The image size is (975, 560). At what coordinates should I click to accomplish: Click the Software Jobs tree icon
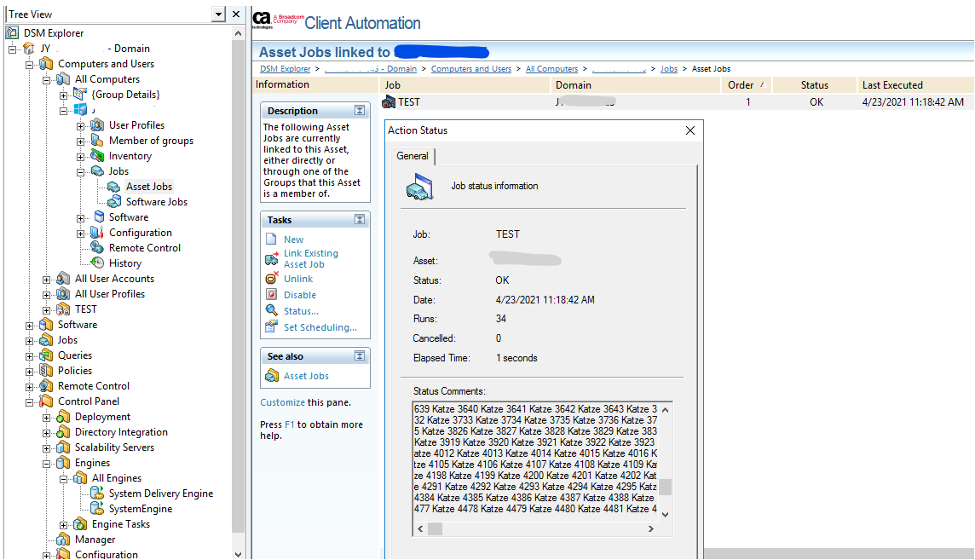[x=114, y=201]
